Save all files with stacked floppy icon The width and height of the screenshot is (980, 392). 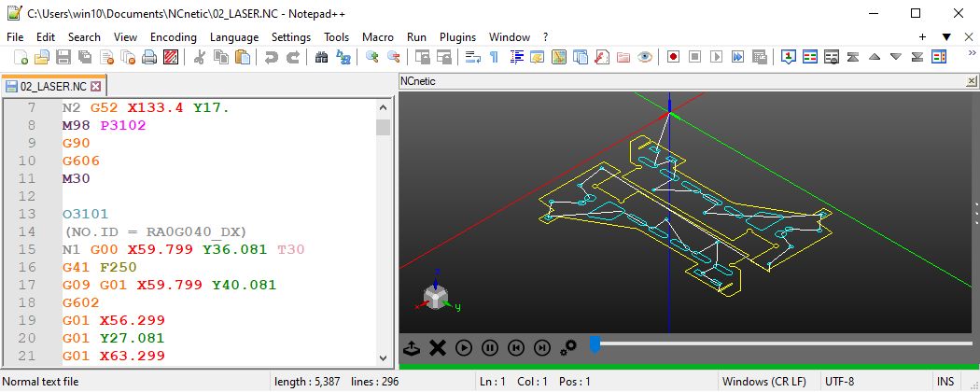coord(85,58)
